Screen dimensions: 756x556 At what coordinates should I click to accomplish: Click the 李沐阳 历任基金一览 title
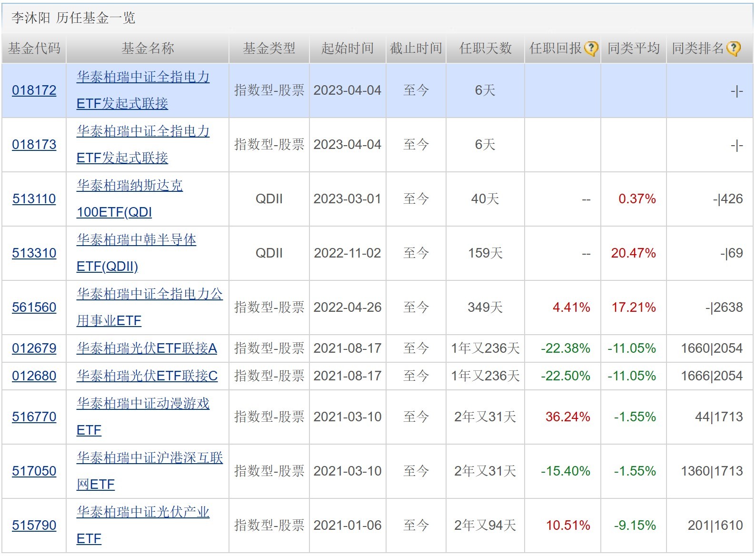click(73, 18)
